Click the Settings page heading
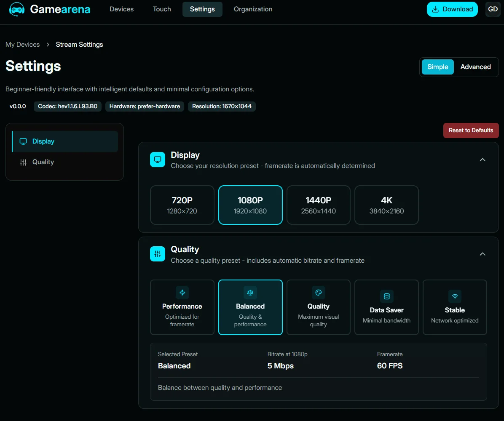The width and height of the screenshot is (504, 421). point(33,66)
